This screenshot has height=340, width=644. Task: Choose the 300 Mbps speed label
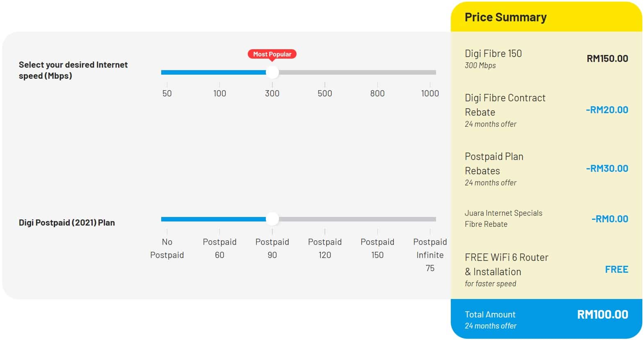tap(272, 93)
